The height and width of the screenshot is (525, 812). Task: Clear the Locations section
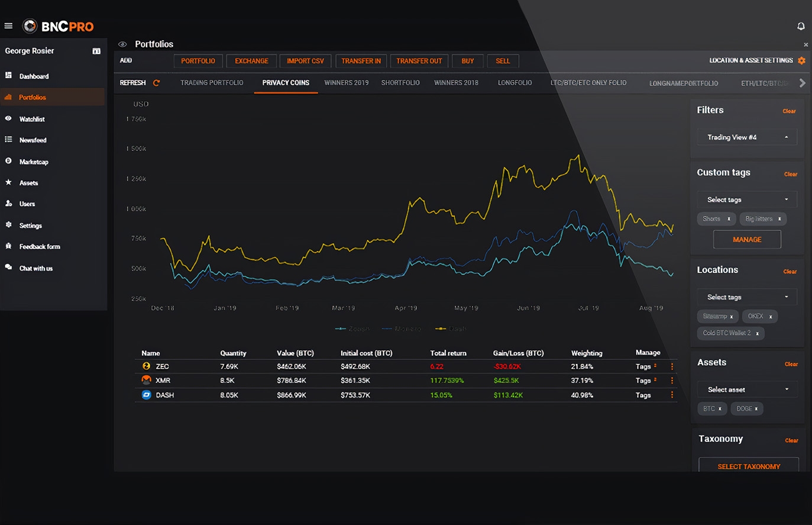(790, 272)
